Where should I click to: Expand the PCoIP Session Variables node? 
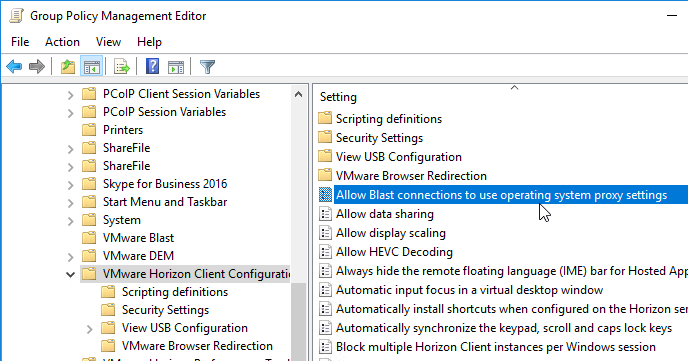pos(71,113)
